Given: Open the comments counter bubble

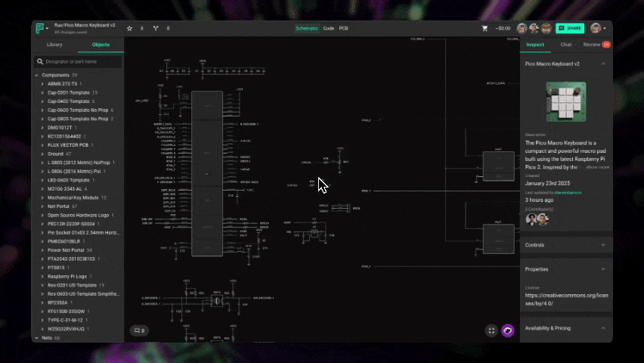Looking at the screenshot, I should [139, 330].
